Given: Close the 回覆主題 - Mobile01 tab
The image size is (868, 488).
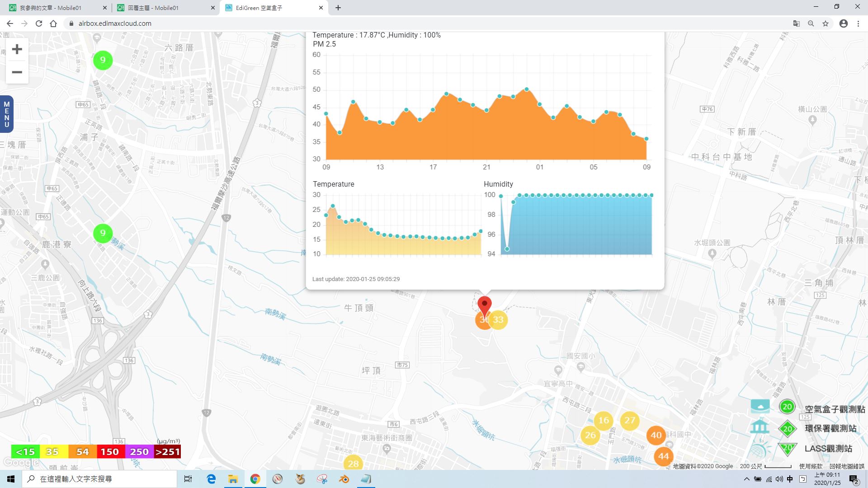Looking at the screenshot, I should pyautogui.click(x=213, y=8).
